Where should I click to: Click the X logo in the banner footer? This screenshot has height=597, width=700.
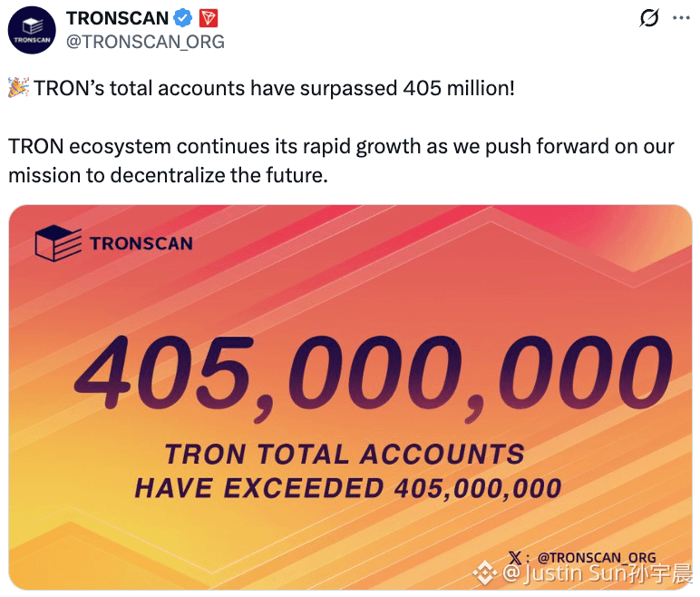tap(514, 558)
